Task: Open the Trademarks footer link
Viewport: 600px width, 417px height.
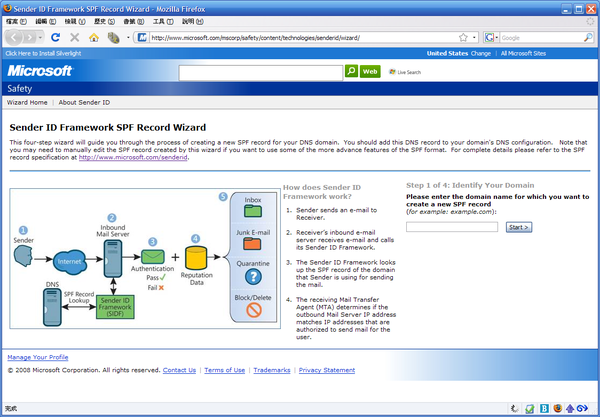Action: [x=272, y=370]
